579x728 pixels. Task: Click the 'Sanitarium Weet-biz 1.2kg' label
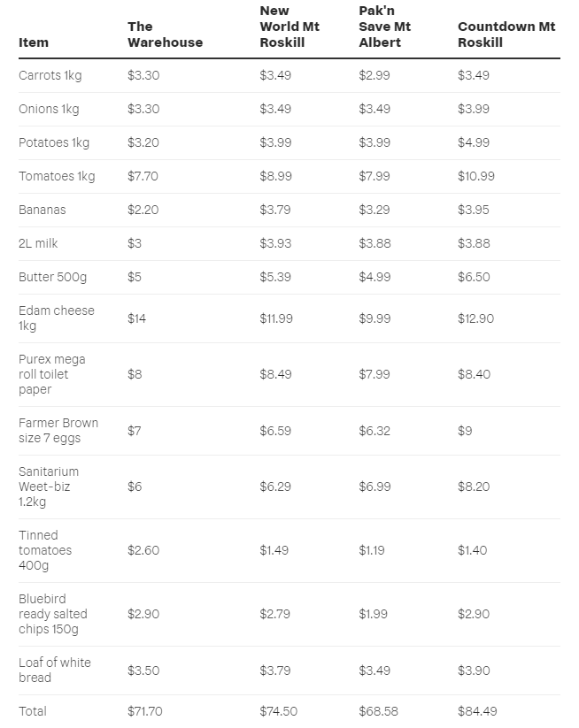click(49, 487)
